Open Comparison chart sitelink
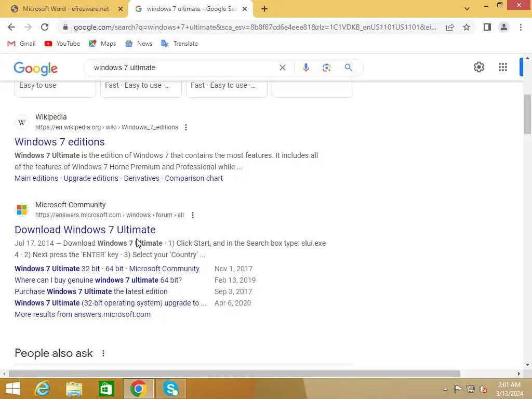 click(x=194, y=179)
